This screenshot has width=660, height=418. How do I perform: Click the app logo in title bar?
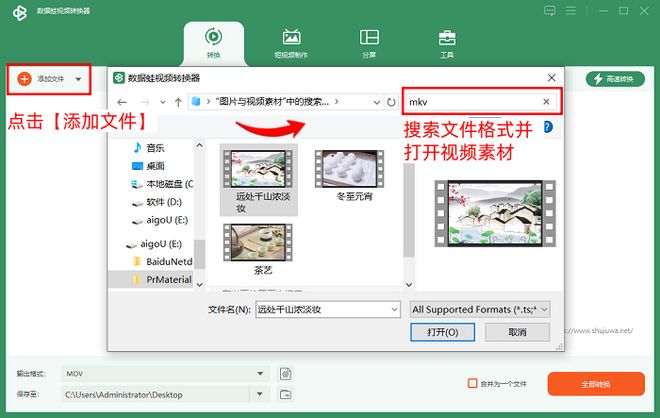pyautogui.click(x=19, y=13)
